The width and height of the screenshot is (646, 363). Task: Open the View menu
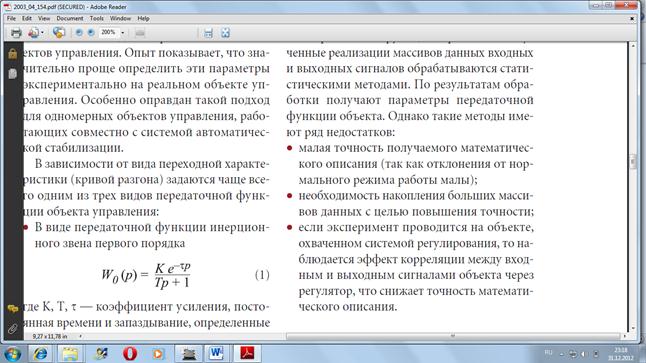[44, 19]
